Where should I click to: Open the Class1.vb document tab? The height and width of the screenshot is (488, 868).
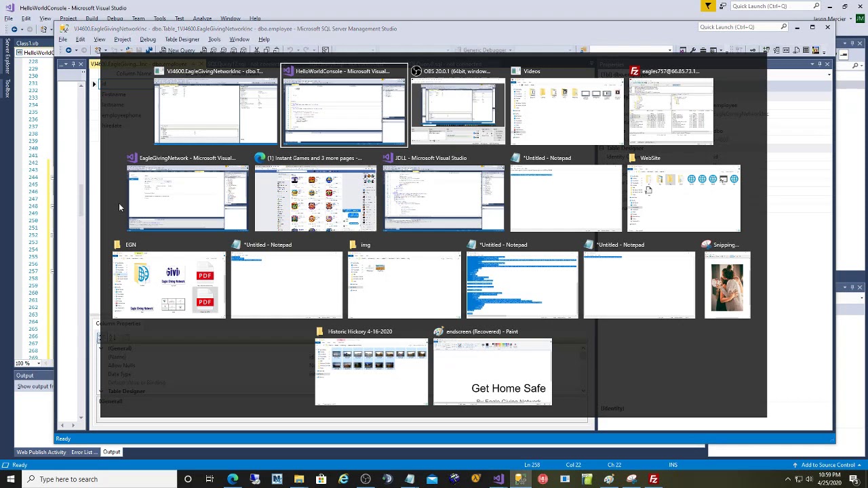[x=27, y=43]
